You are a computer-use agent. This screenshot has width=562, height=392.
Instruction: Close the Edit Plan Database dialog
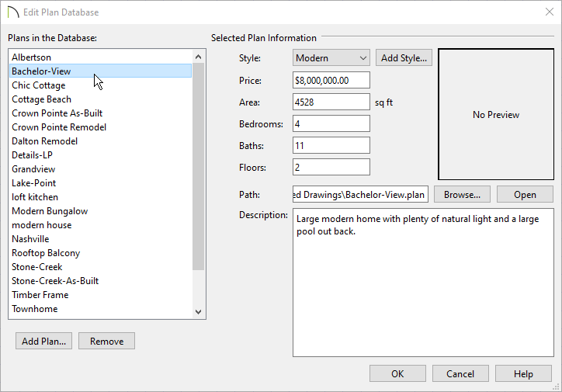(549, 12)
